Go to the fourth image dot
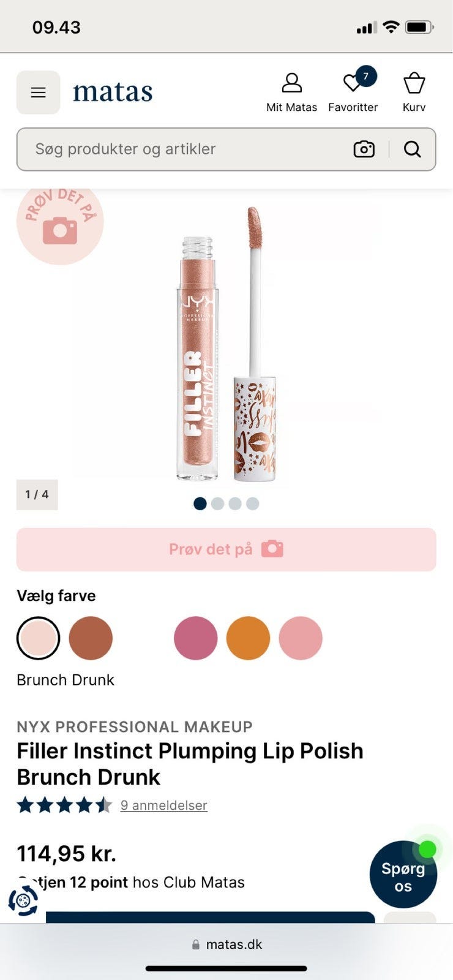Screen dimensions: 453x980 click(x=253, y=503)
